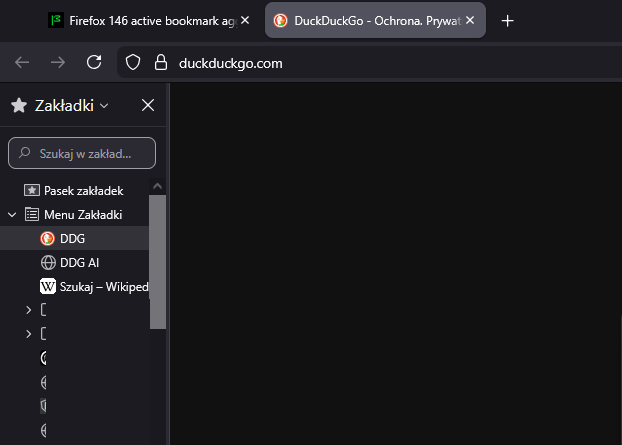
Task: Go forward one page
Action: (x=58, y=62)
